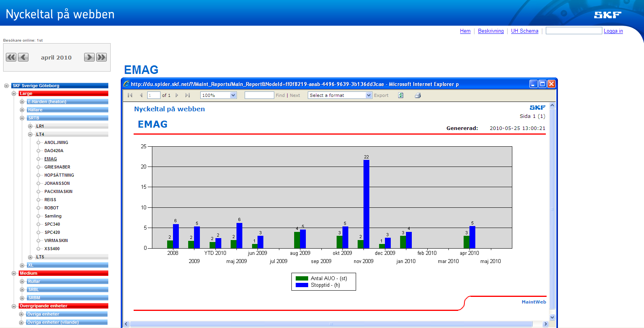Click the Export button

coord(381,95)
